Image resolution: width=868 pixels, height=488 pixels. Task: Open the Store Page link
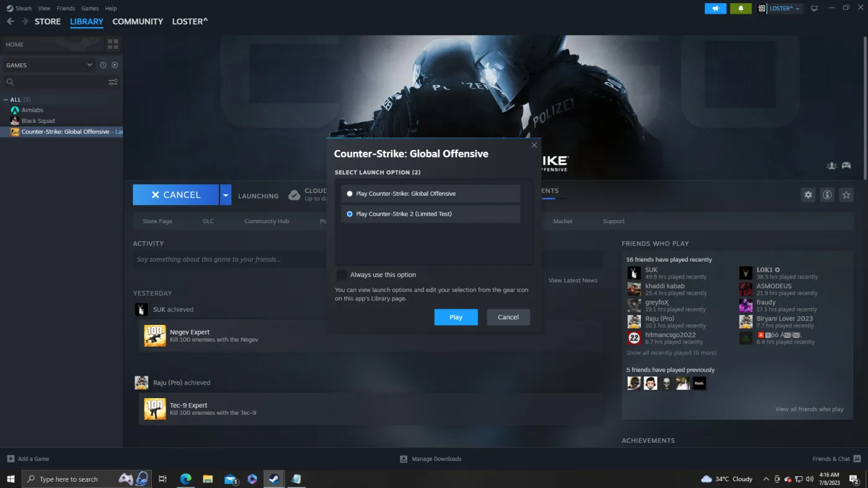coord(157,221)
